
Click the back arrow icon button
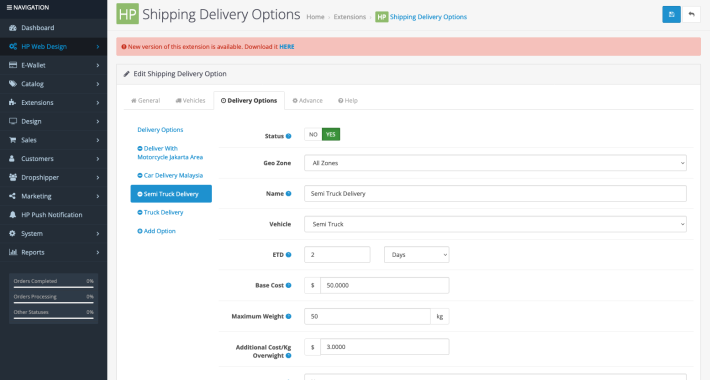691,14
